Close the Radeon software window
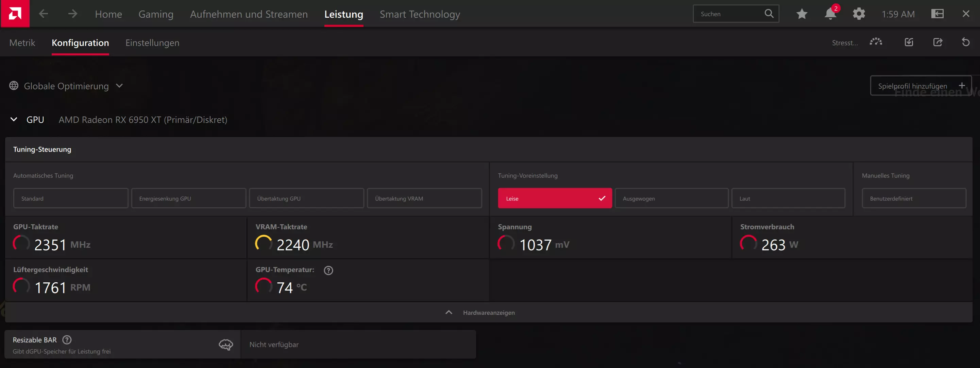This screenshot has width=980, height=368. [x=965, y=14]
